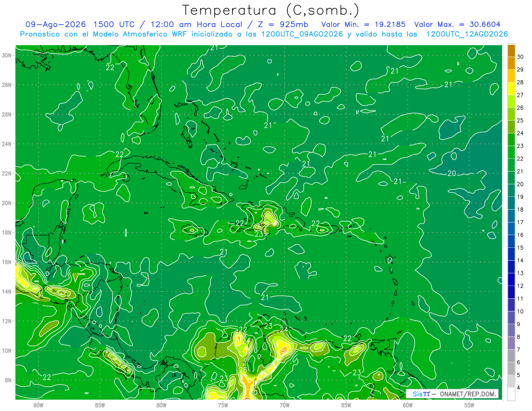Click the latitude label 30N
Screen dimensions: 532x411
(6, 55)
